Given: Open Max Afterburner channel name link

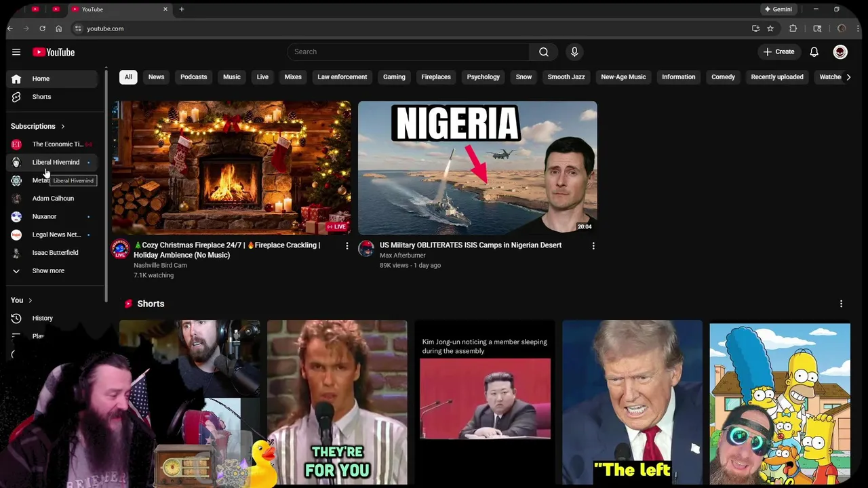Looking at the screenshot, I should (403, 256).
